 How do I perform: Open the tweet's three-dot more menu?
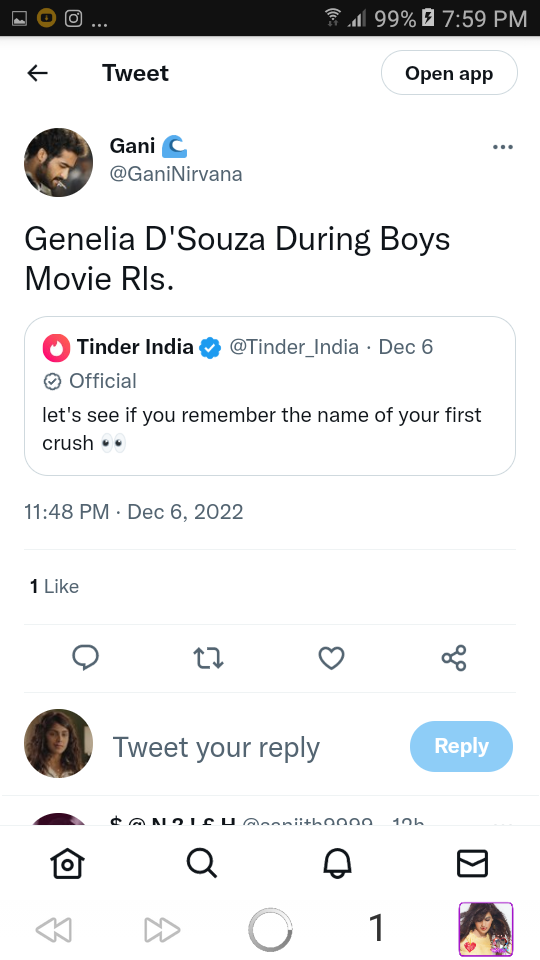(x=503, y=147)
